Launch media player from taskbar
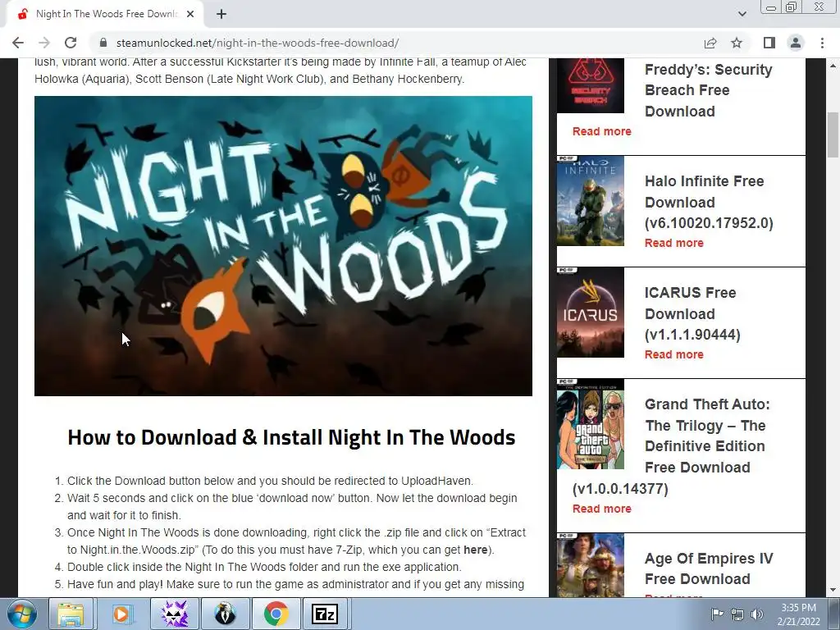Viewport: 840px width, 630px height. 121,614
